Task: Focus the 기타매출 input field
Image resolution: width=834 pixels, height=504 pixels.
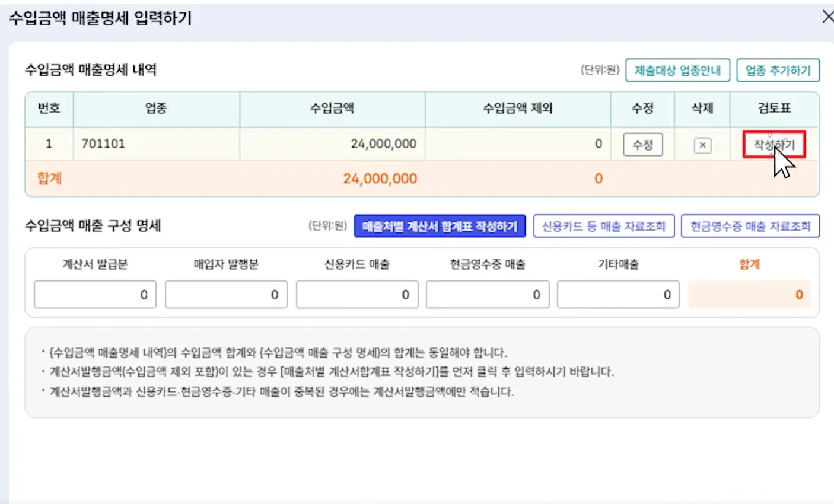Action: point(618,295)
